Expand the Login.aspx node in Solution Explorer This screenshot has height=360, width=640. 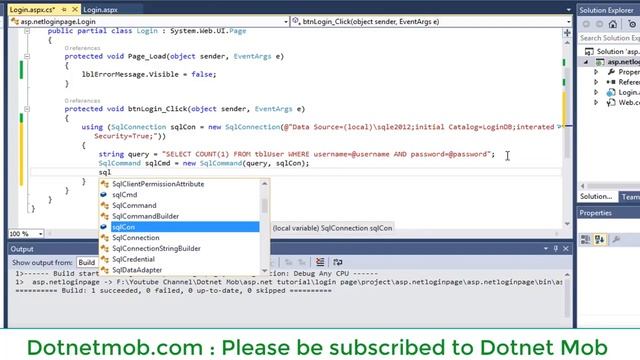coord(596,92)
